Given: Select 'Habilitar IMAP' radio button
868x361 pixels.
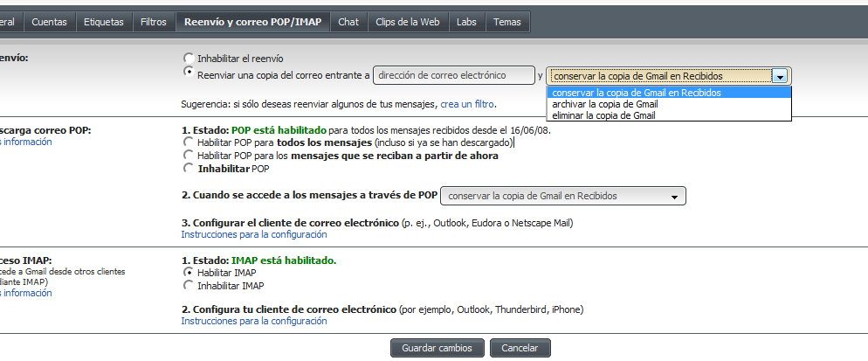Looking at the screenshot, I should [x=188, y=273].
